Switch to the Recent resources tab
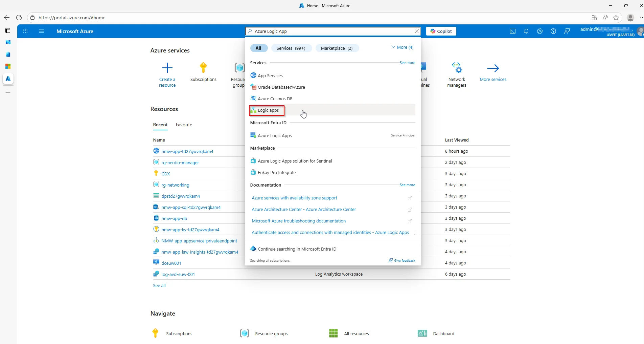644x344 pixels. coord(160,125)
